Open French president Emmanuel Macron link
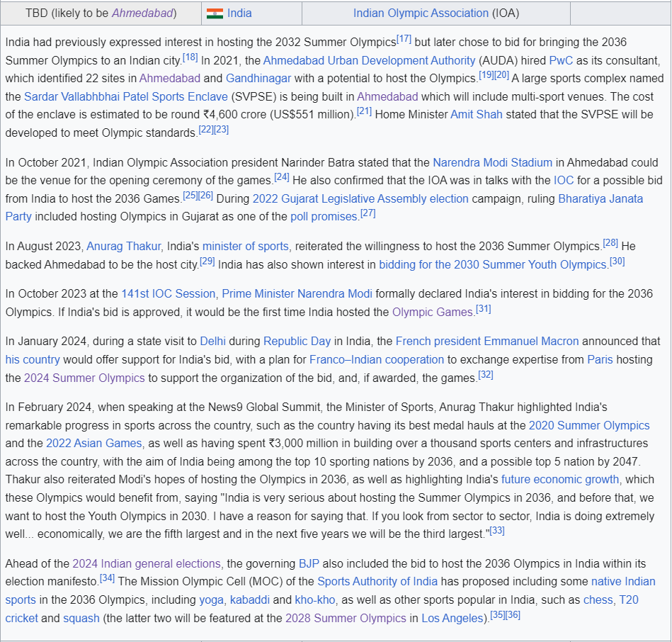 tap(487, 342)
